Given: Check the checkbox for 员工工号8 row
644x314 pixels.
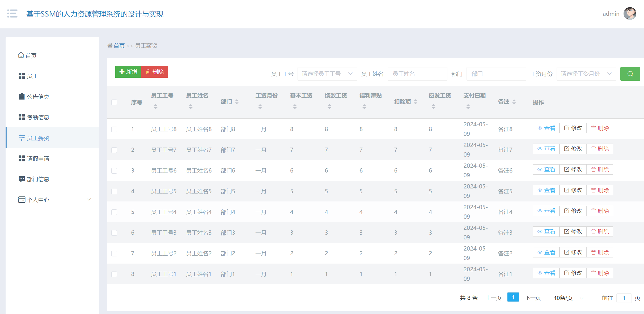Looking at the screenshot, I should pos(114,129).
